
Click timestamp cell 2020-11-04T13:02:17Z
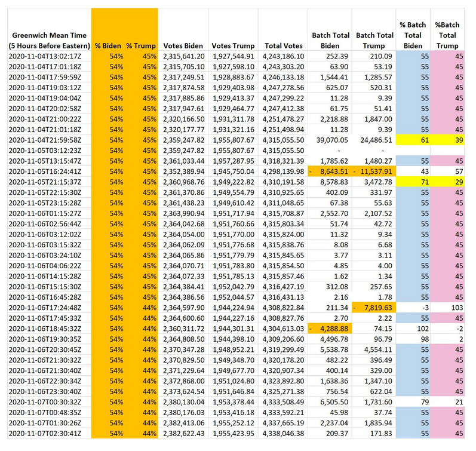[48, 56]
